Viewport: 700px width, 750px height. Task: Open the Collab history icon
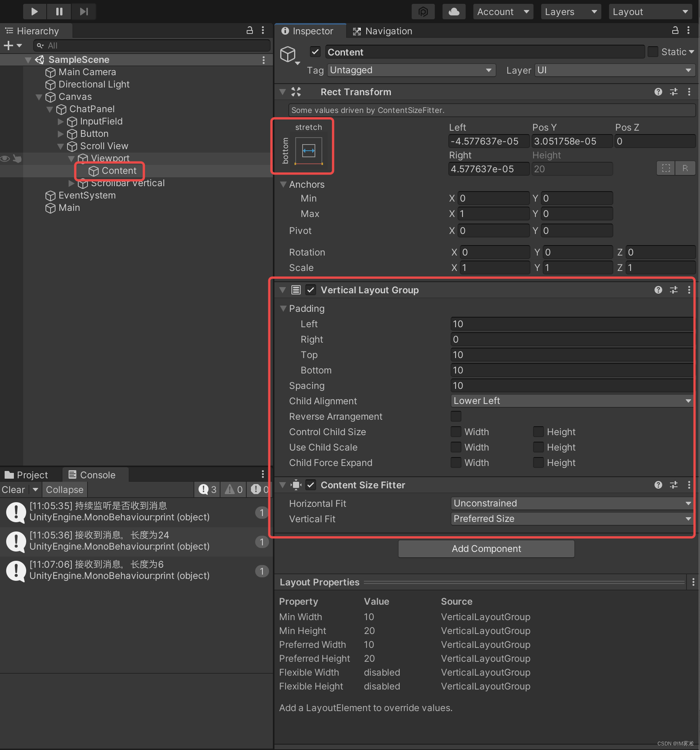click(x=423, y=12)
